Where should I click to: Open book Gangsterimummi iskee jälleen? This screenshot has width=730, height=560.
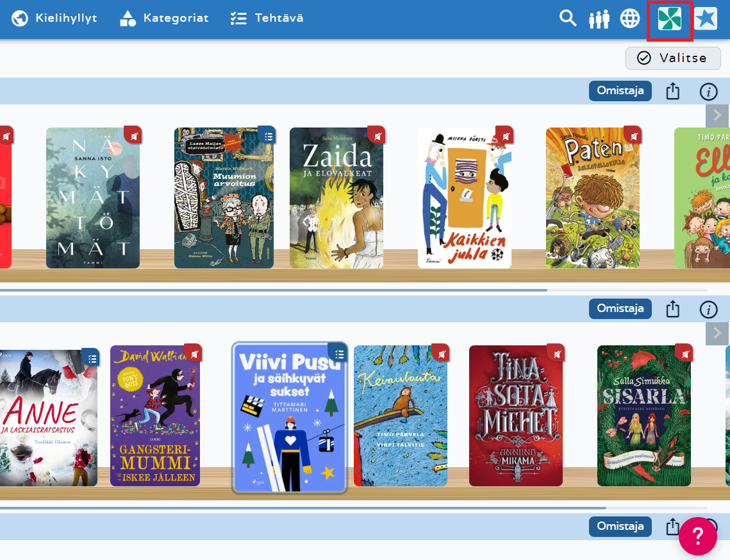[x=155, y=416]
